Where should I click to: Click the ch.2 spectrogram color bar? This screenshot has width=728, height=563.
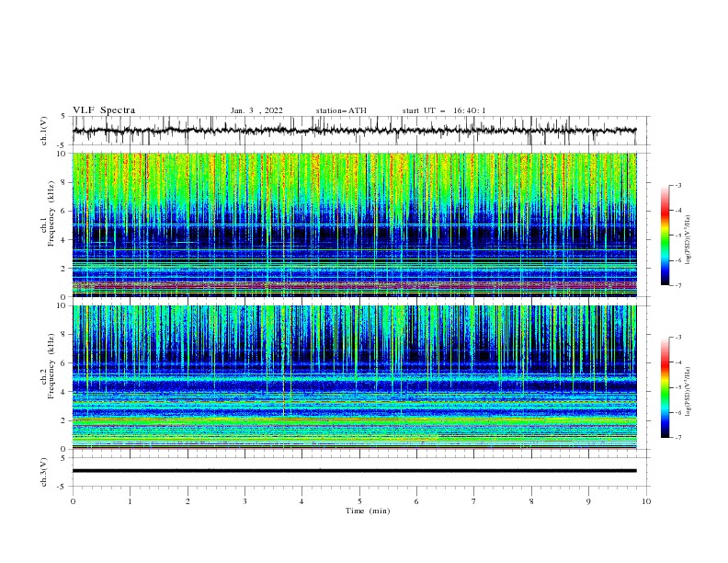(665, 387)
